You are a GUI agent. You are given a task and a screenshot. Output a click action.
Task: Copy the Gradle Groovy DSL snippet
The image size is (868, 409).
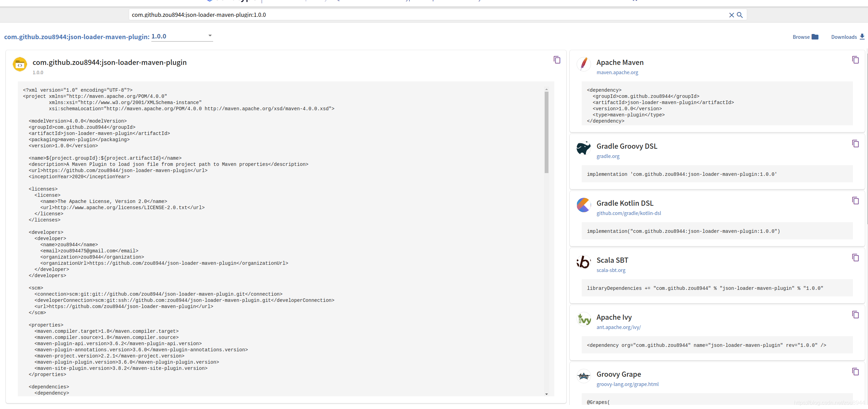[855, 144]
